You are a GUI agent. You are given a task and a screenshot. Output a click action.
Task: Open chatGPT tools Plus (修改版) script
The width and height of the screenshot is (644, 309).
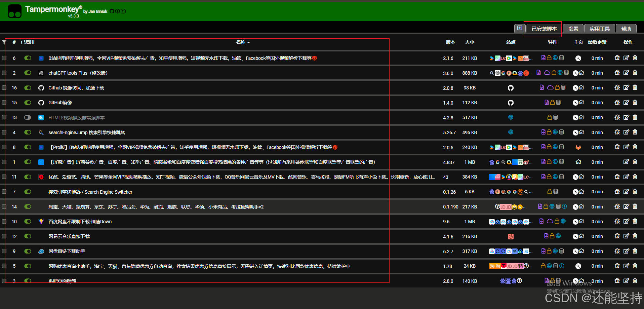[78, 73]
